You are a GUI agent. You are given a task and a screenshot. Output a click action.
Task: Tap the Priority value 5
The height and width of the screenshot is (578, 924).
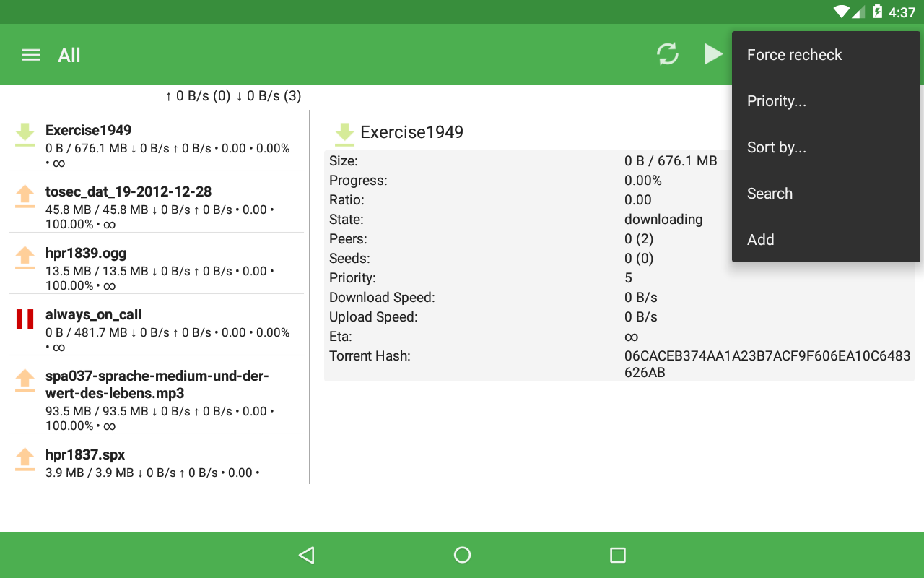(628, 278)
